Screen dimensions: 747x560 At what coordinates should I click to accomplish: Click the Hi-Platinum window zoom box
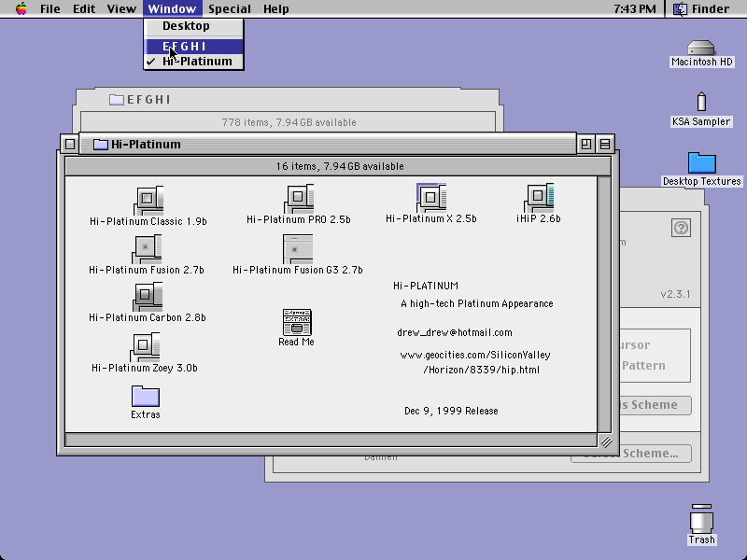[x=586, y=144]
